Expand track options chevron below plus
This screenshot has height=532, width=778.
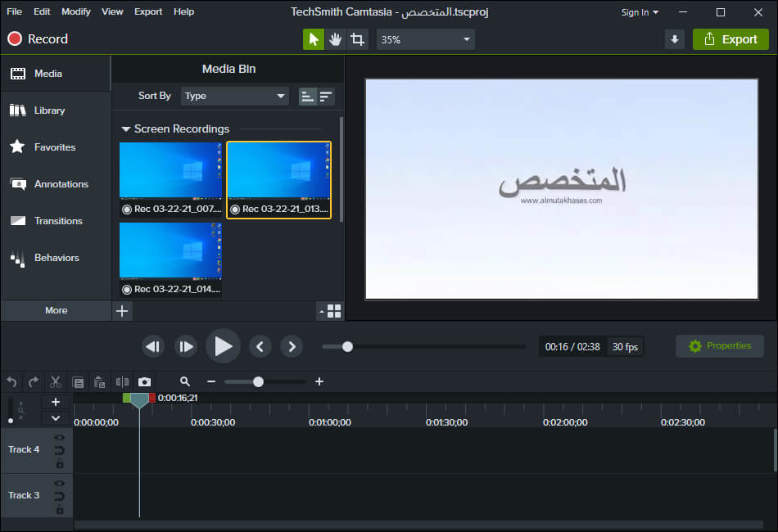click(x=56, y=418)
